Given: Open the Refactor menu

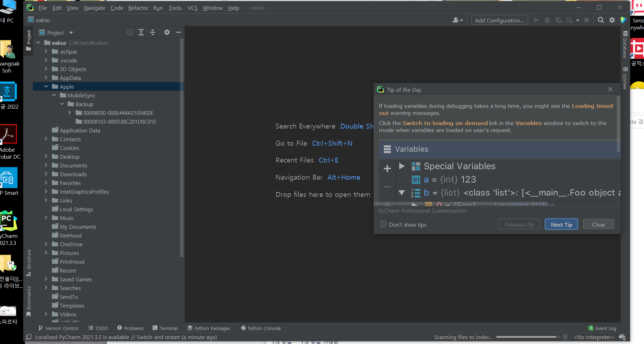Looking at the screenshot, I should (x=138, y=8).
